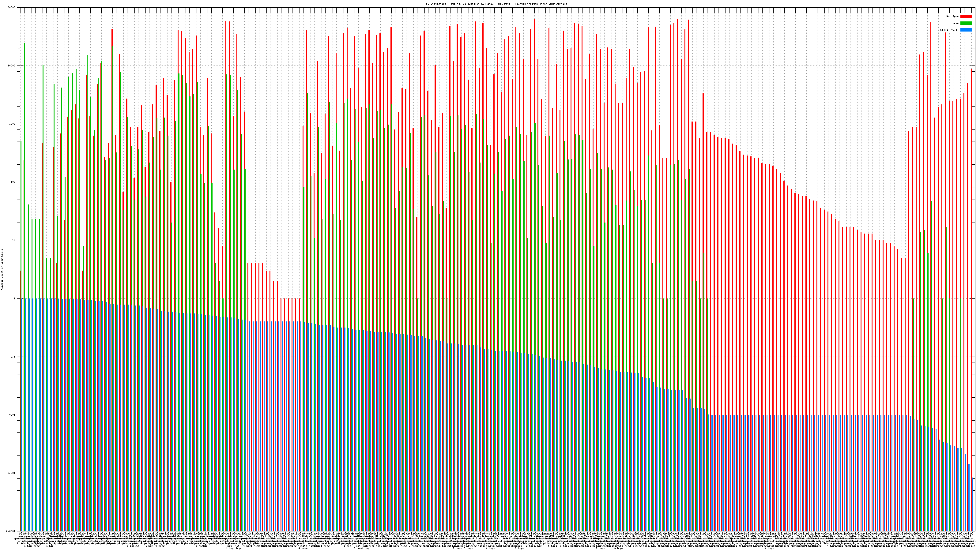Image resolution: width=980 pixels, height=551 pixels.
Task: Click the 0.1 y-axis tick label
Action: [13, 357]
